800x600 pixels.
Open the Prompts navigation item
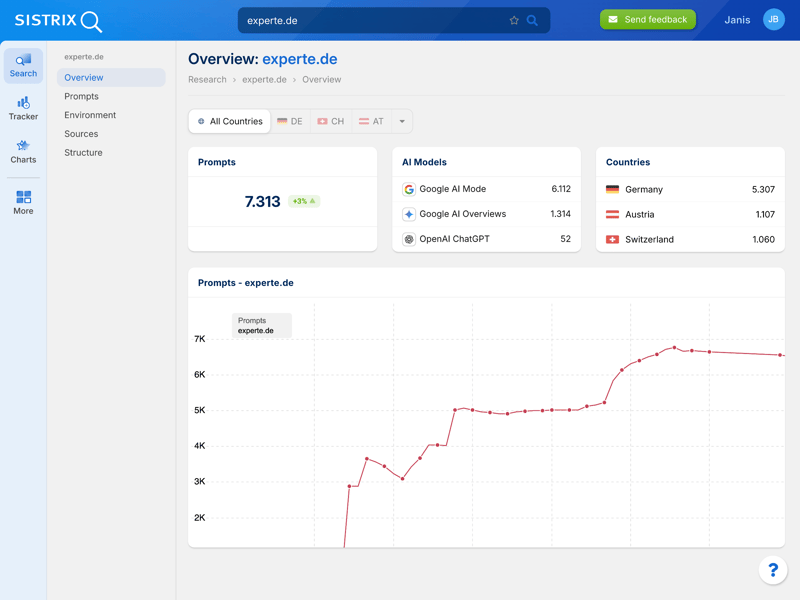(81, 96)
